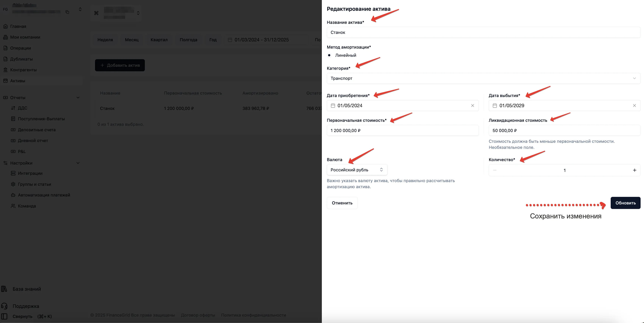Click the Дневной отчет icon
Viewport: 644px width, 323px height.
pos(13,140)
